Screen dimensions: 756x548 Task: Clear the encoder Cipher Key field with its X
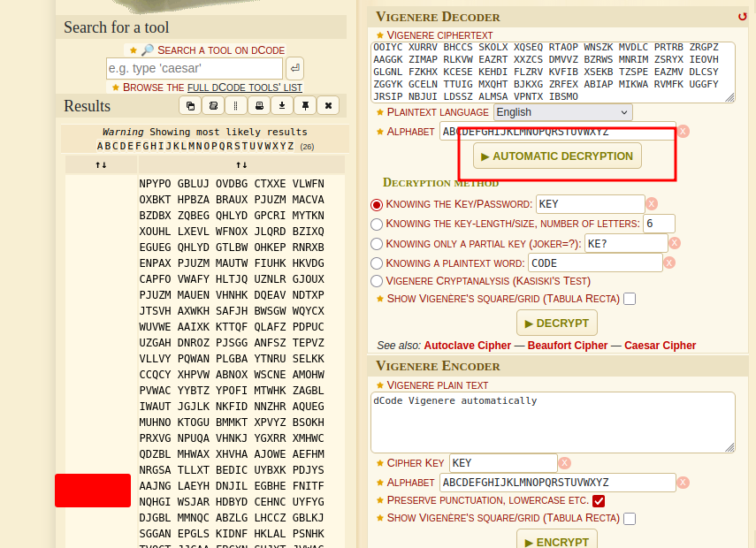tap(565, 463)
